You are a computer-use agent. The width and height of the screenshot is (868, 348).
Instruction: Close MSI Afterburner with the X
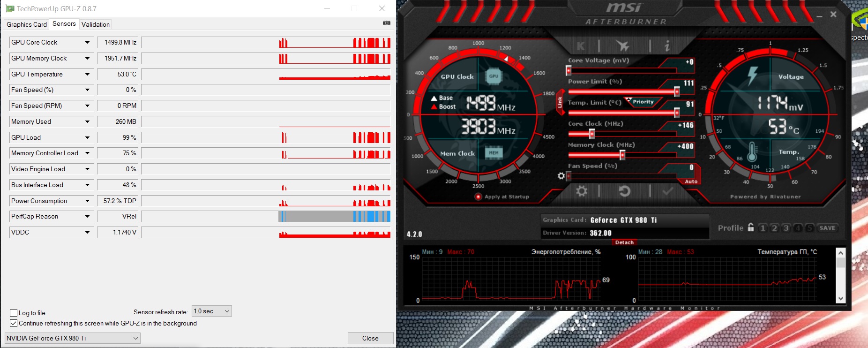coord(833,15)
